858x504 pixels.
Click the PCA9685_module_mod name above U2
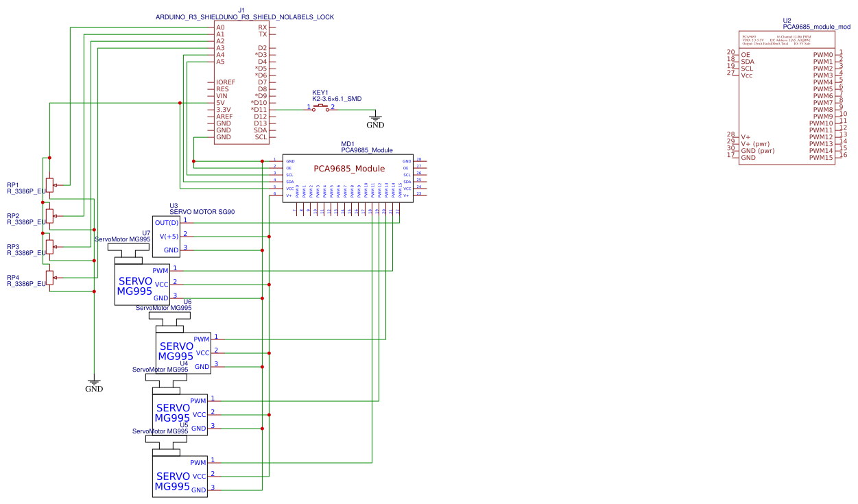[816, 27]
